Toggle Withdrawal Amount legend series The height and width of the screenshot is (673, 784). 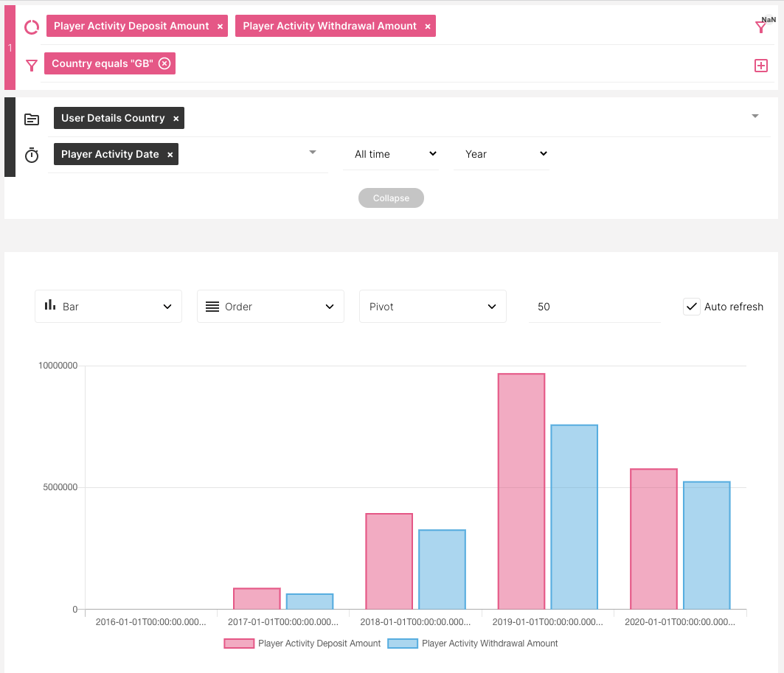click(473, 644)
